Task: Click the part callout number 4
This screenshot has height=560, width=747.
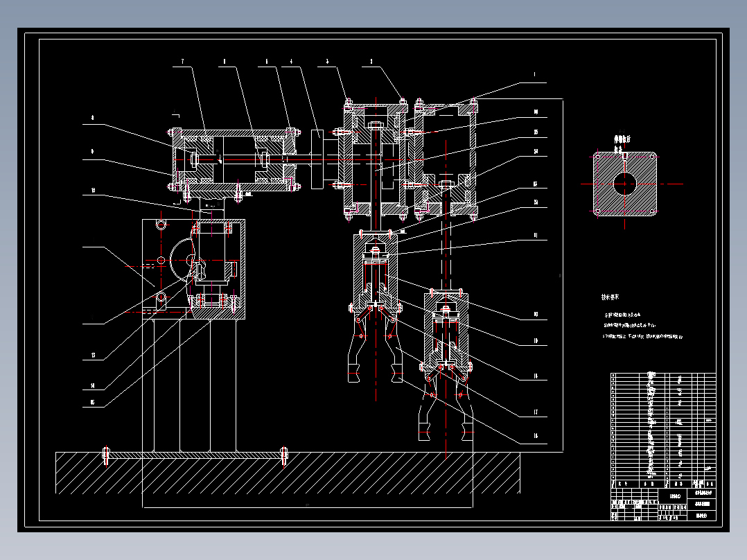Action: click(x=291, y=62)
